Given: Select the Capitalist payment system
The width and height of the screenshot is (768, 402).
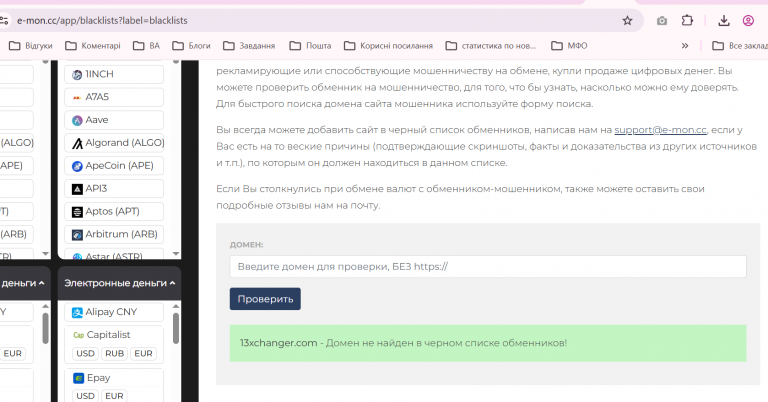Looking at the screenshot, I should 108,335.
